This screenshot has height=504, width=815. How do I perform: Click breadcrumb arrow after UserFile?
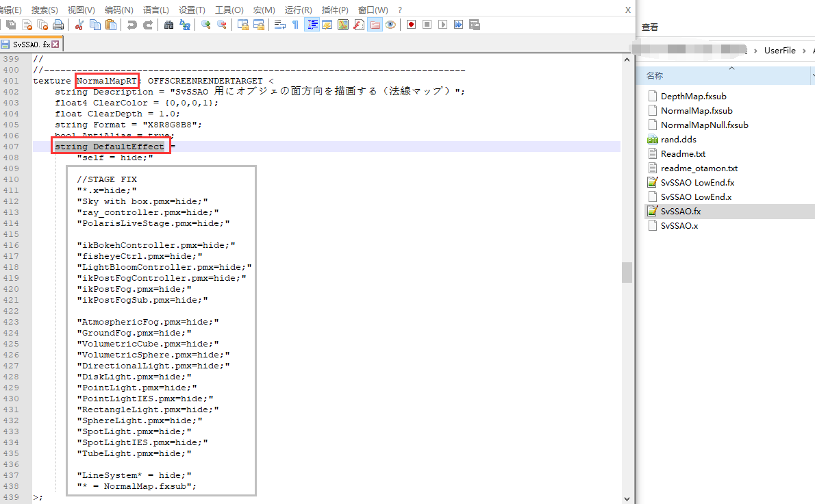(x=804, y=51)
